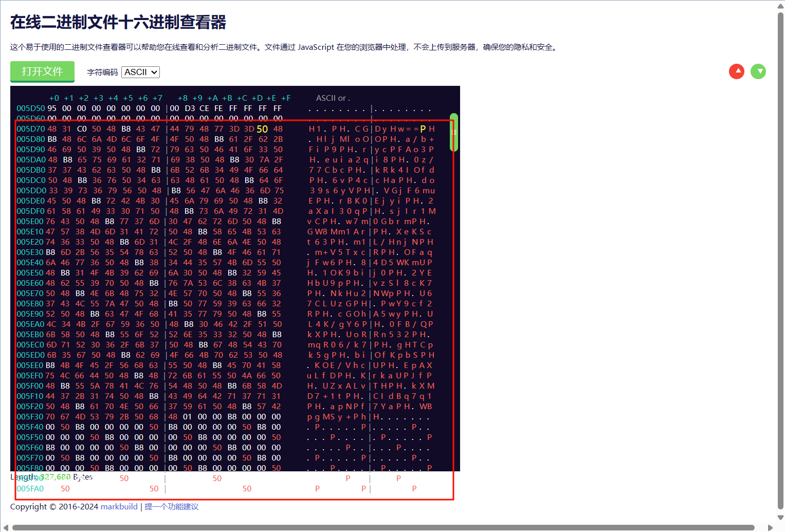Click the +F column header in hex view
Screen dimensions: 785x532
[287, 97]
